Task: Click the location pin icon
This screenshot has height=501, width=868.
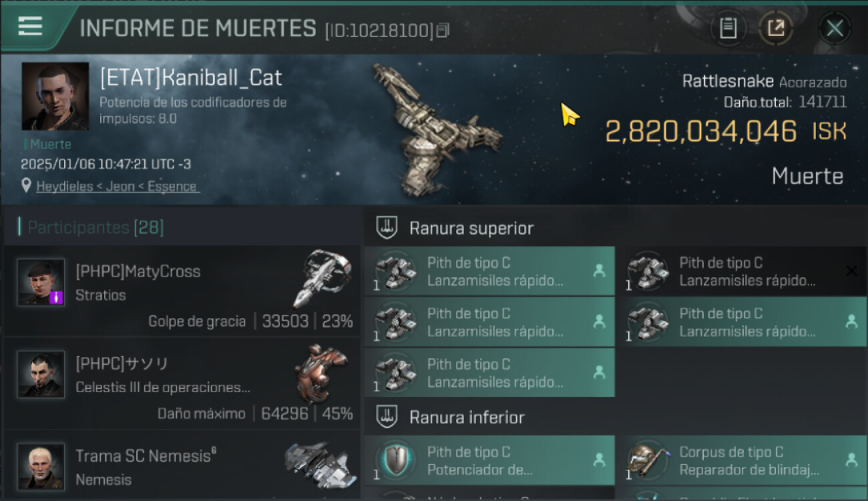Action: pyautogui.click(x=27, y=186)
